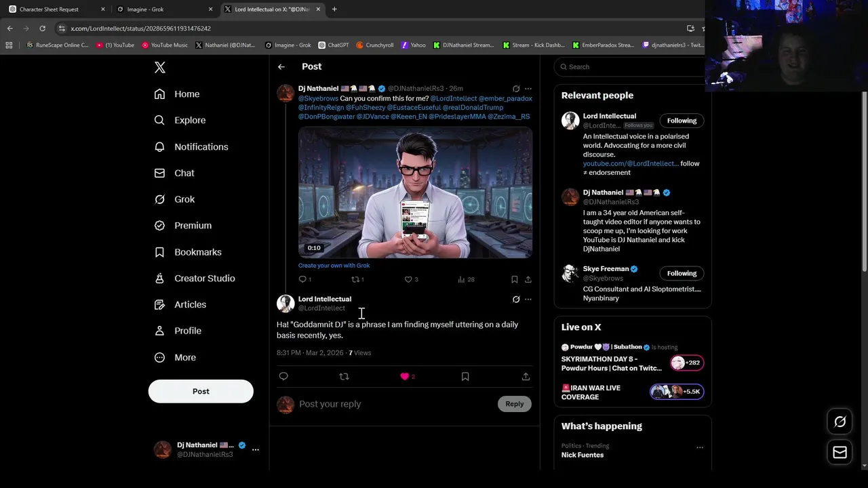Open more options on Dj Nathaniel's post

click(x=528, y=89)
